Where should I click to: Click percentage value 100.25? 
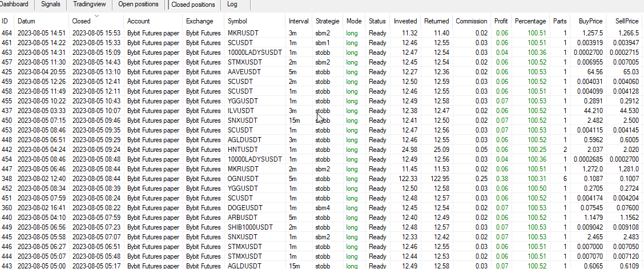coord(537,150)
